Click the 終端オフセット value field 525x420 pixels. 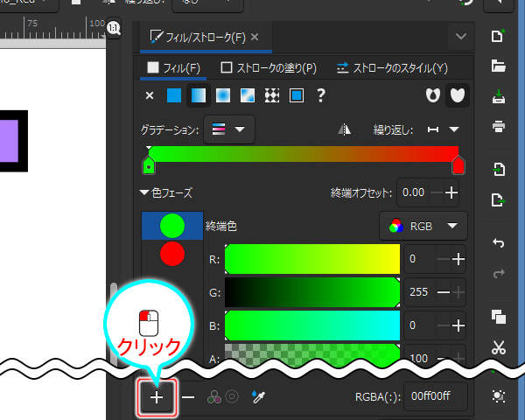point(414,192)
